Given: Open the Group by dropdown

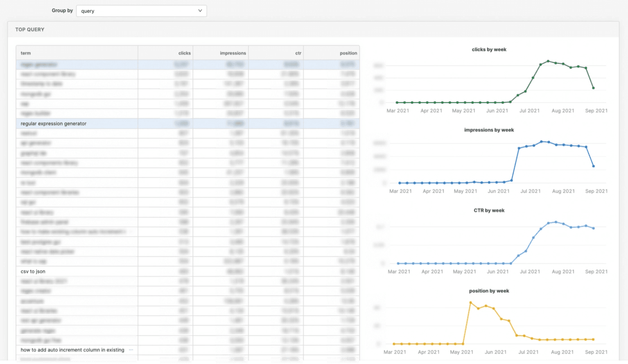Looking at the screenshot, I should point(141,10).
